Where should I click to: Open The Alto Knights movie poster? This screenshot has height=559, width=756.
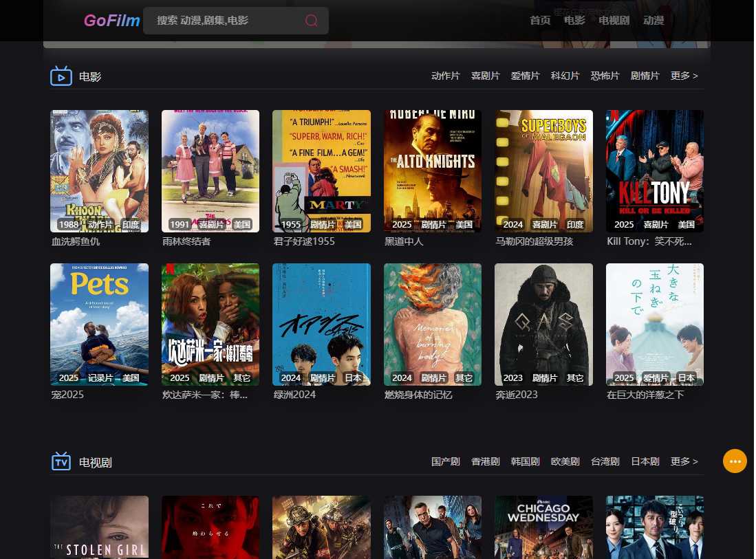432,171
